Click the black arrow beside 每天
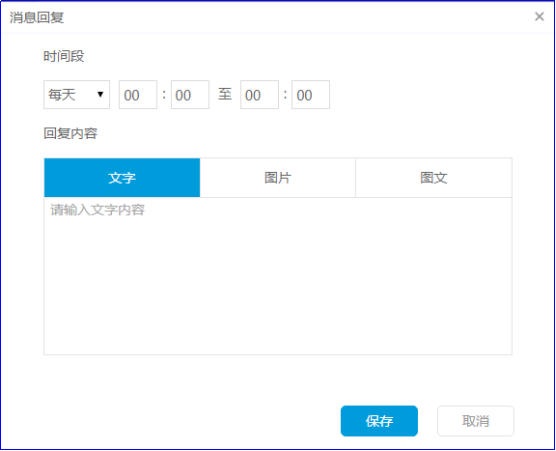The height and width of the screenshot is (451, 556). pos(100,94)
